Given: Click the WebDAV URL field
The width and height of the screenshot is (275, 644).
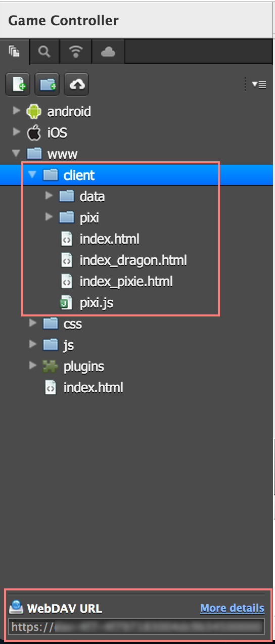Looking at the screenshot, I should click(136, 627).
